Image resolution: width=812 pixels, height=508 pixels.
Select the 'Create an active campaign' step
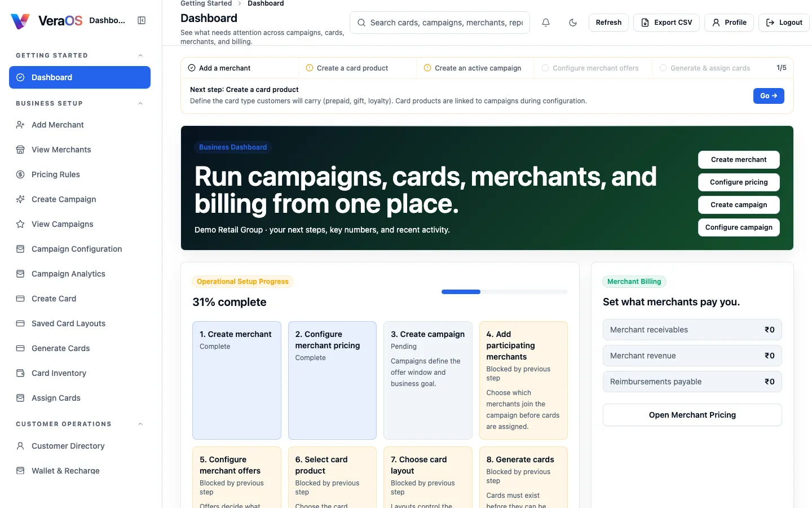[x=475, y=68]
